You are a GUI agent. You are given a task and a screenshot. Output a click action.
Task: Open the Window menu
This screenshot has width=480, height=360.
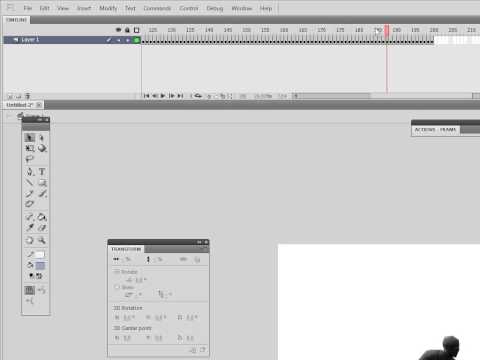[x=242, y=8]
